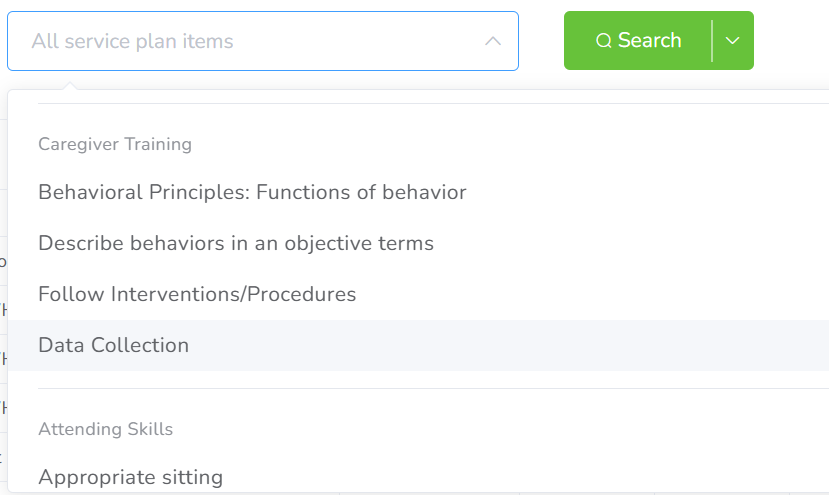Click the Attending Skills group heading
The width and height of the screenshot is (829, 495).
105,429
